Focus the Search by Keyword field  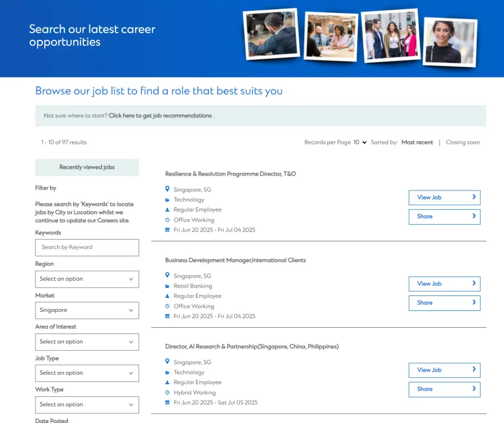click(x=87, y=248)
